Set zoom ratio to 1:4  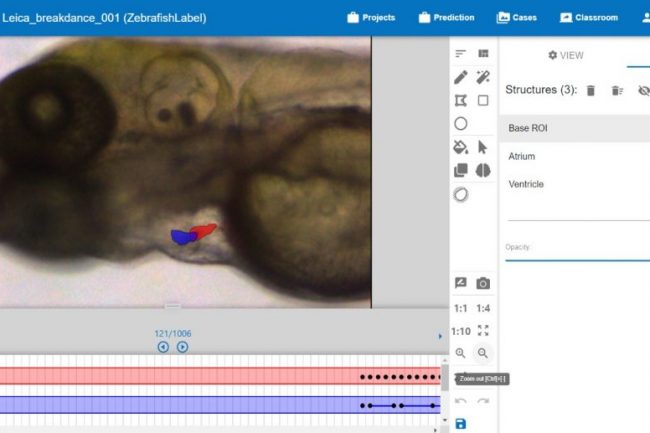point(483,308)
